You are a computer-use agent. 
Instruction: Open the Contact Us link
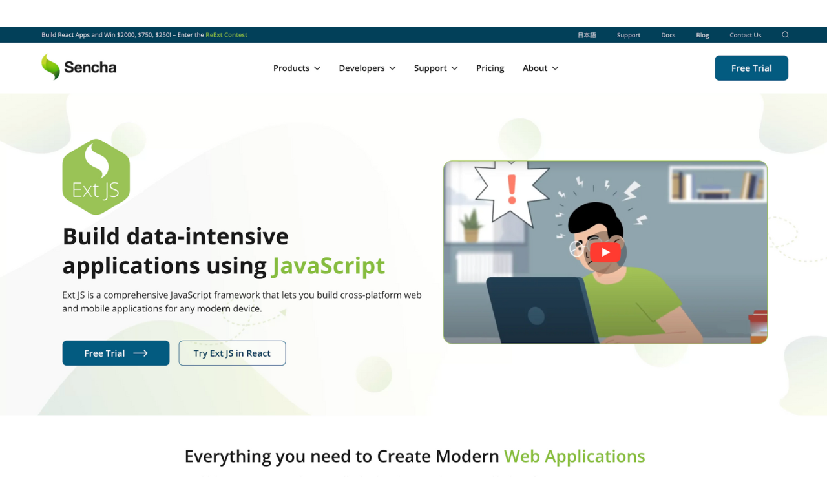pos(745,35)
